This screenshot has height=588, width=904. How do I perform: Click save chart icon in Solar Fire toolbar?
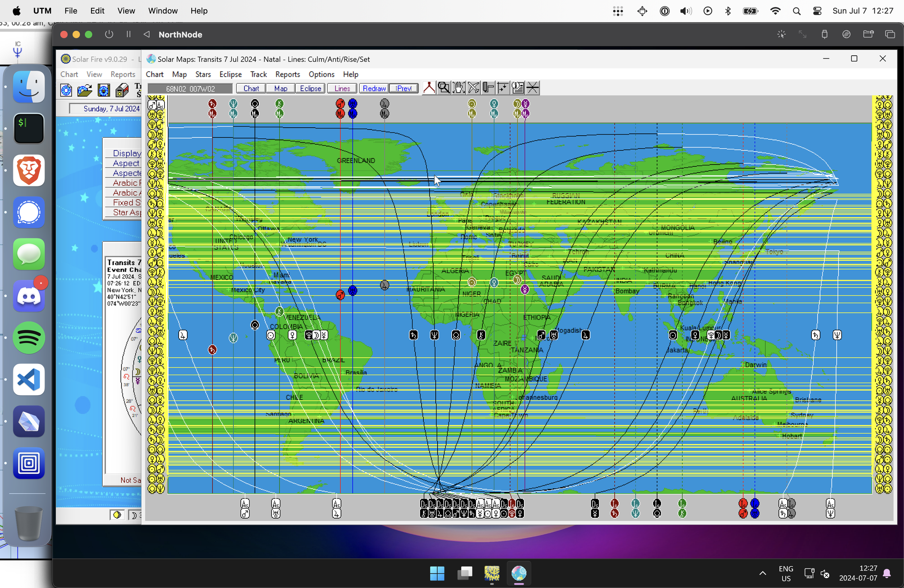pos(104,90)
